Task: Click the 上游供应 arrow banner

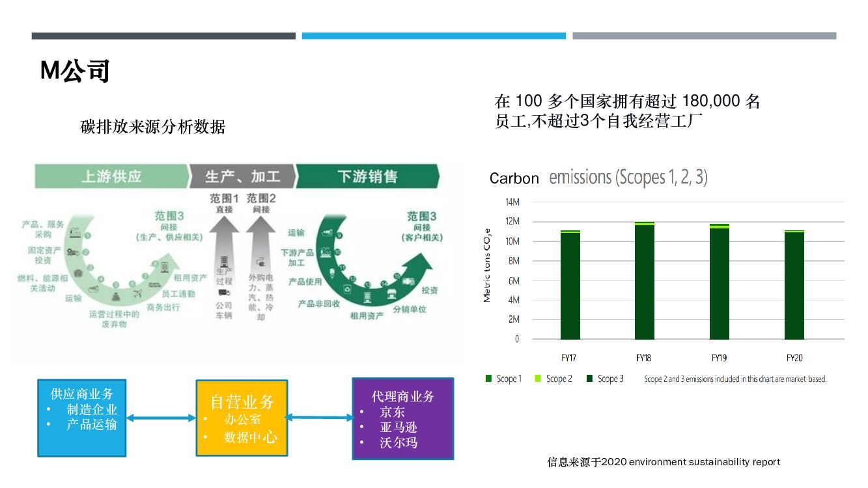Action: click(x=111, y=176)
